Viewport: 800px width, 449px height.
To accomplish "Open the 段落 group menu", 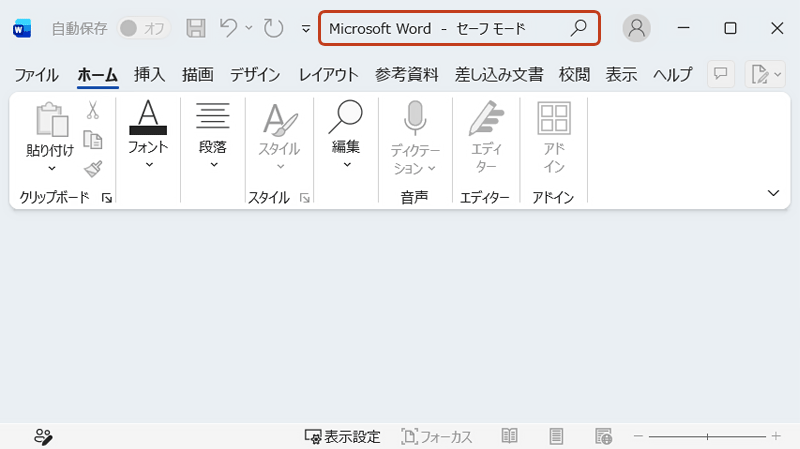I will (213, 134).
